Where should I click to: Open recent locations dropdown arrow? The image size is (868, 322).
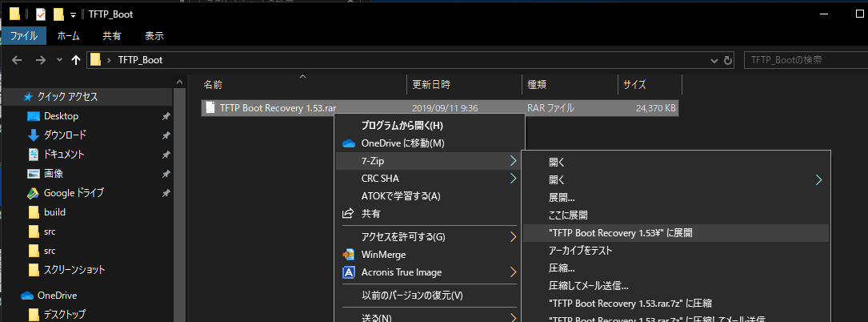pyautogui.click(x=59, y=60)
